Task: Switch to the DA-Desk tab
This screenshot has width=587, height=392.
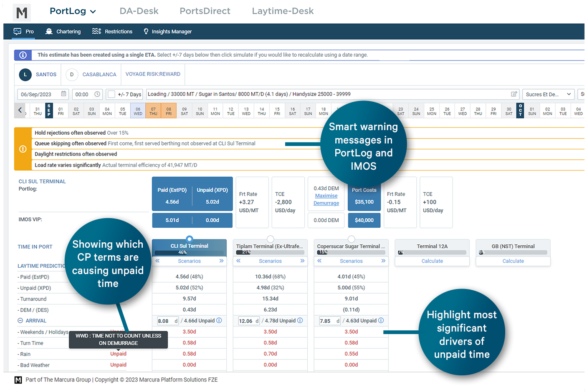Action: 139,11
